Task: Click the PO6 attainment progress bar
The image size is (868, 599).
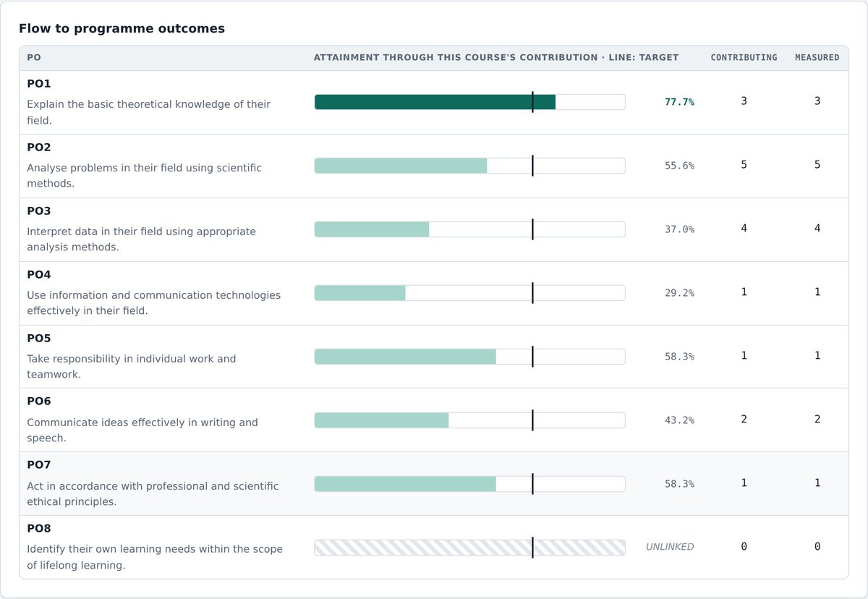Action: click(469, 420)
